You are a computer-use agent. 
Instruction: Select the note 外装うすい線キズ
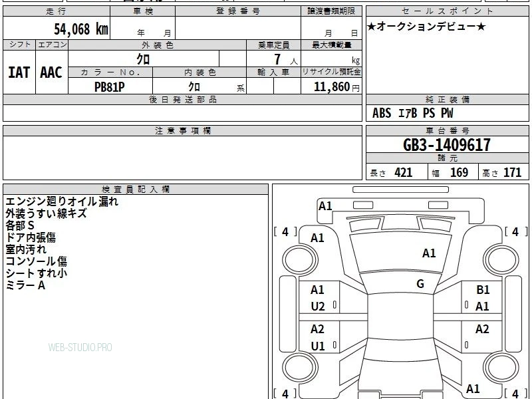(46, 213)
